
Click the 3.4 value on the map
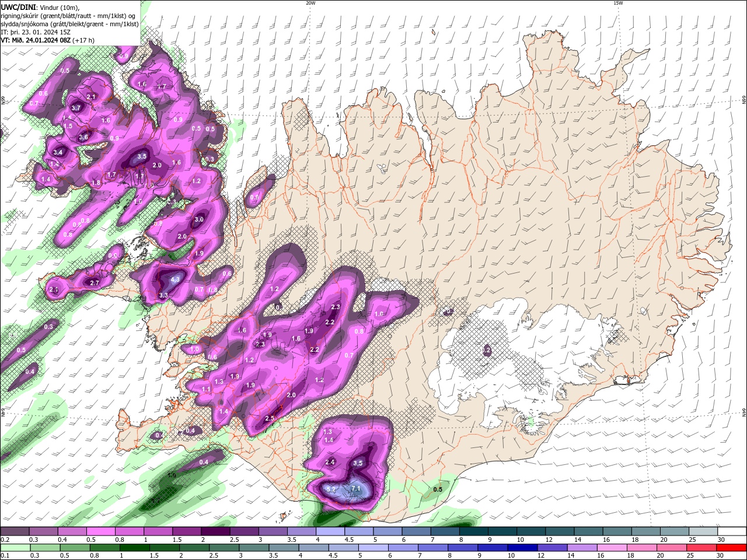point(58,152)
